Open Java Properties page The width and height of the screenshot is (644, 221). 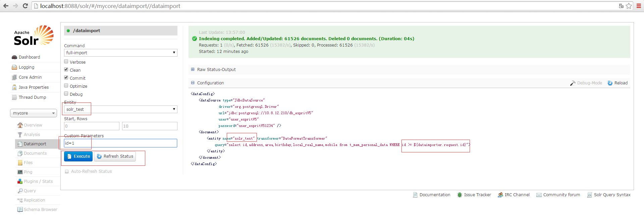click(34, 87)
